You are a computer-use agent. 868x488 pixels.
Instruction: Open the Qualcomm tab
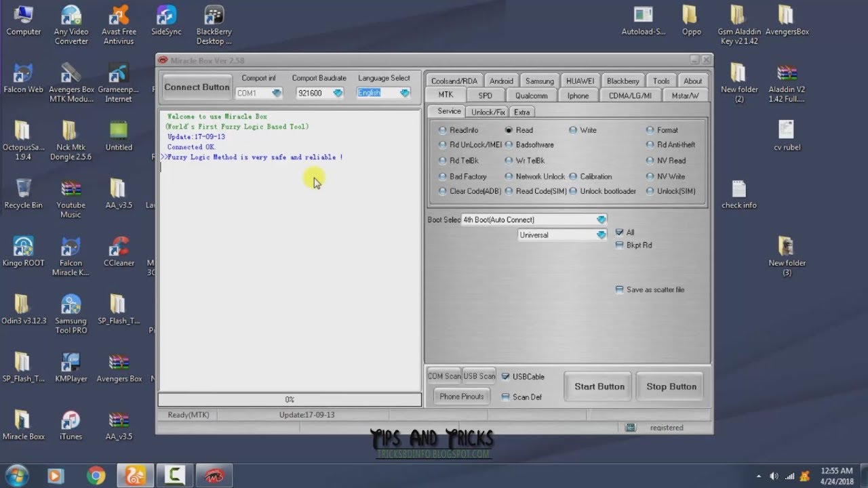(x=531, y=96)
